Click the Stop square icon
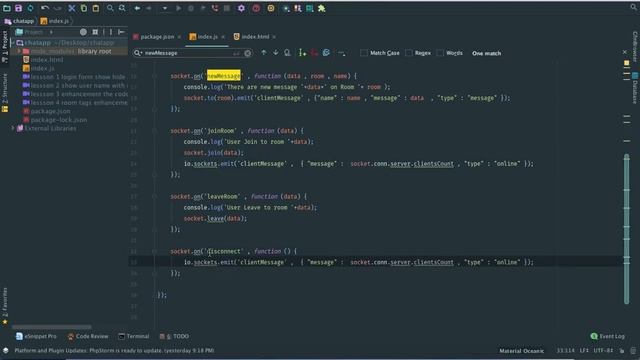 (x=227, y=8)
